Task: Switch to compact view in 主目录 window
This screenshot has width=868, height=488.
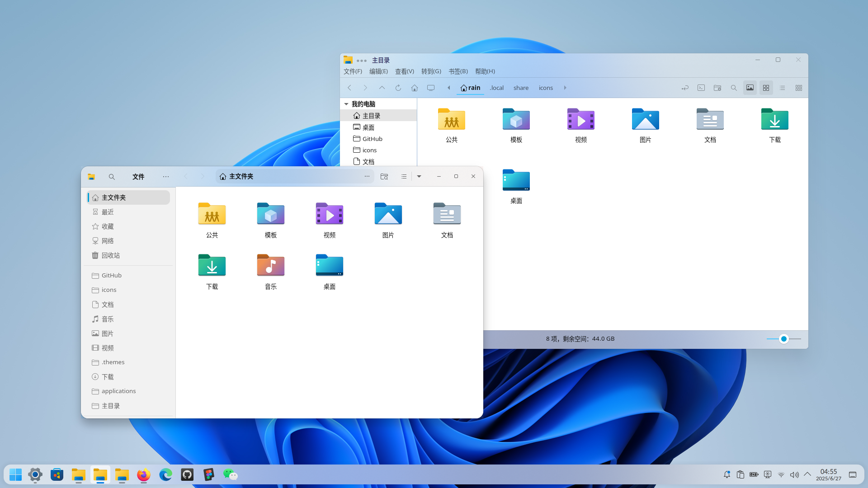Action: coord(799,88)
